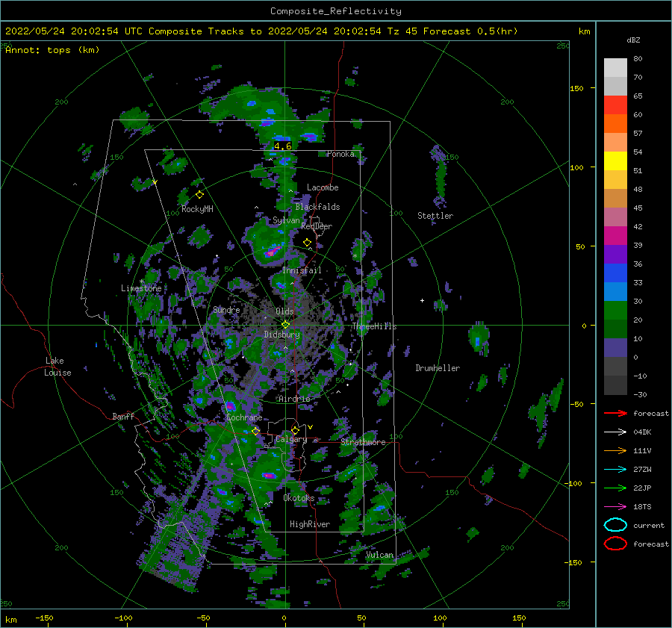Click the Stettler town label

tap(435, 216)
